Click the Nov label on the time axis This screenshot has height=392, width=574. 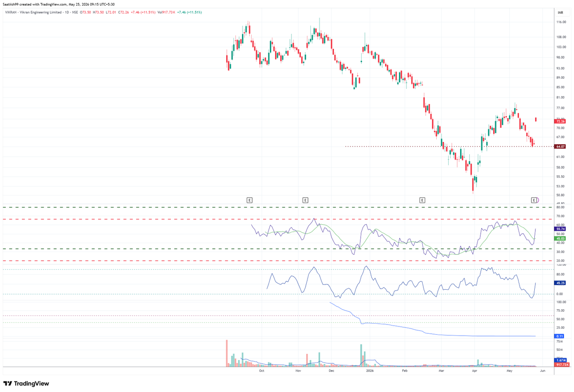(298, 370)
